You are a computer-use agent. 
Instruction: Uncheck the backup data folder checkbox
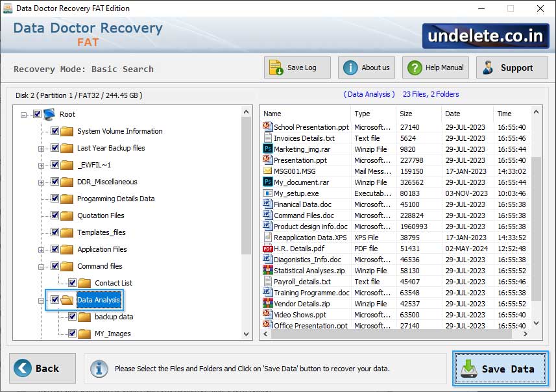click(x=73, y=317)
